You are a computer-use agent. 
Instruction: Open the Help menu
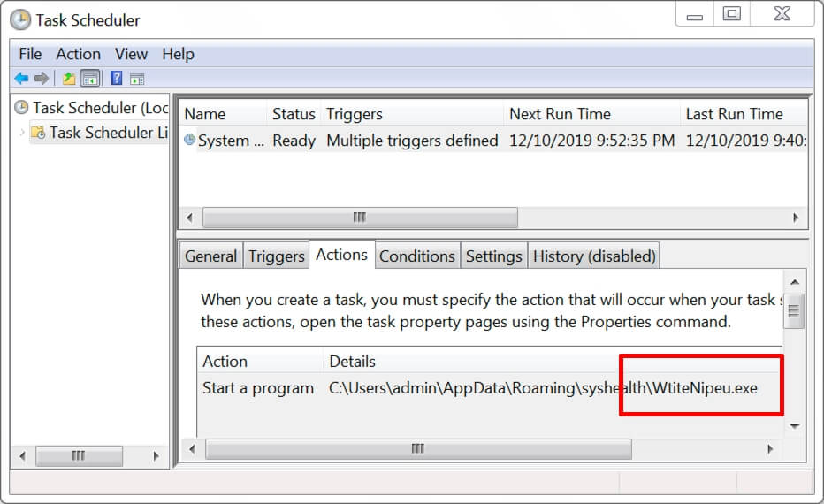[x=178, y=54]
